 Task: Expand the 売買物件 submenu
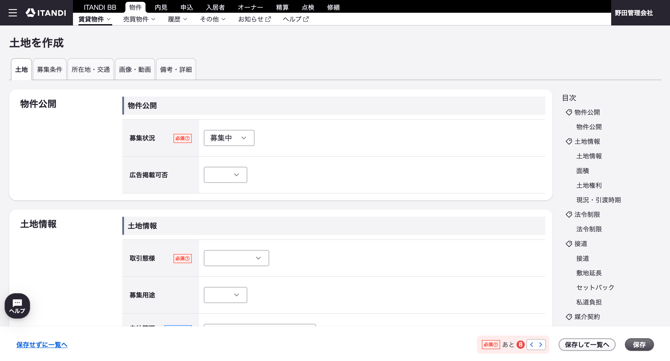pos(139,19)
